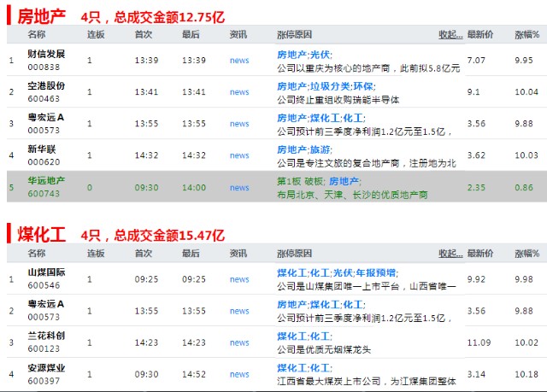Viewport: 547px width, 392px height.
Task: Sort 房地产 table by 涨幅% header
Action: coord(527,34)
